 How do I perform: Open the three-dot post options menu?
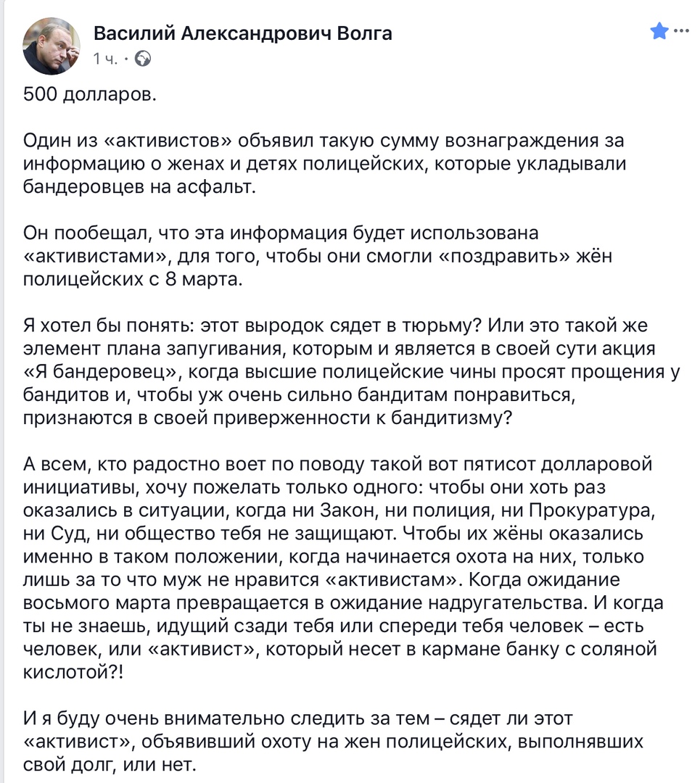tap(681, 31)
